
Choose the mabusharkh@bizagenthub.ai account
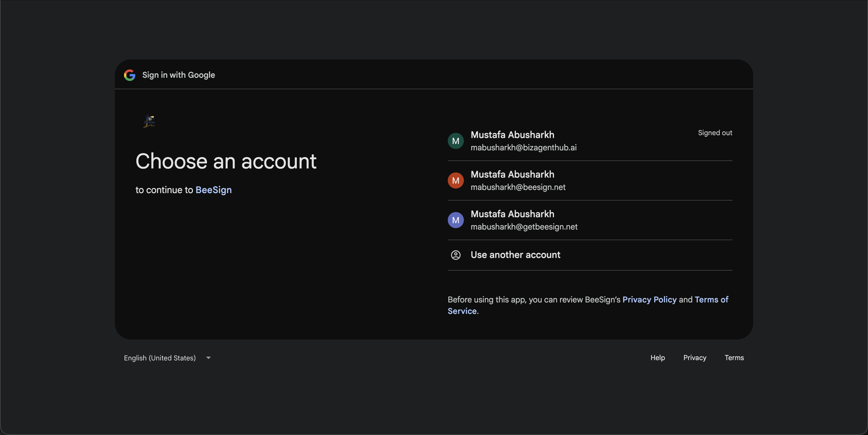(590, 141)
